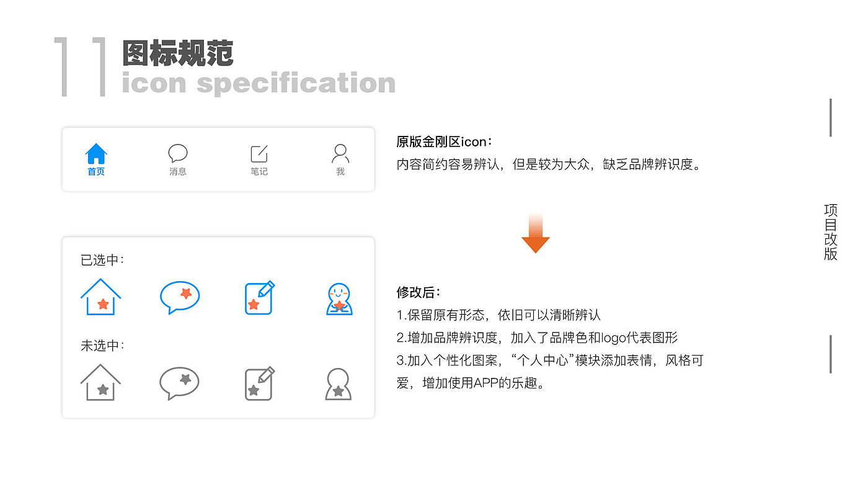Click the 图标规范 heading
Screen dimensions: 868x489
coord(178,53)
